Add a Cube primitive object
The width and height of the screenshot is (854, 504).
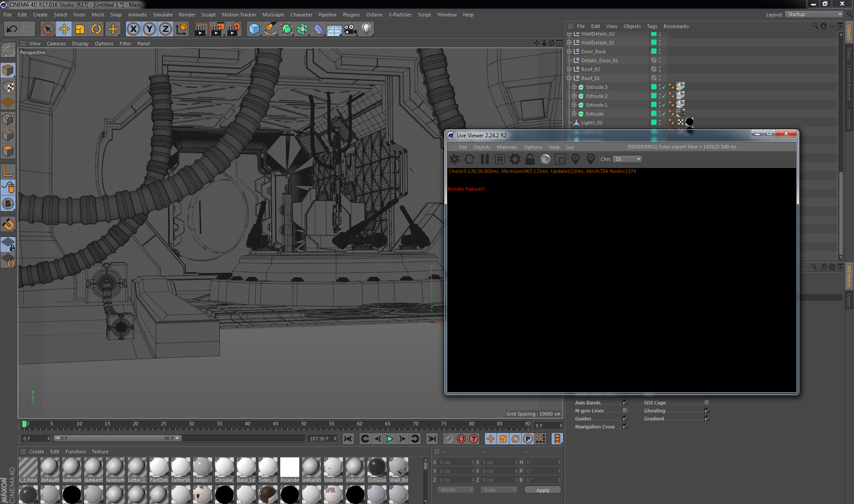click(254, 29)
